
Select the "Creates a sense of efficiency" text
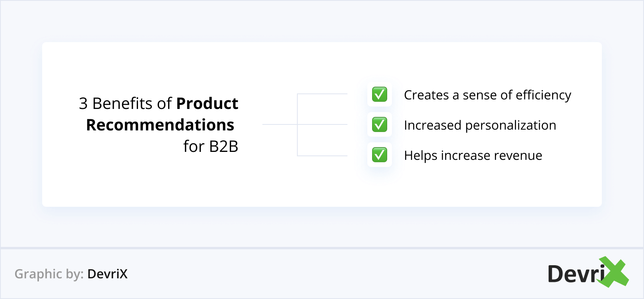pyautogui.click(x=487, y=95)
